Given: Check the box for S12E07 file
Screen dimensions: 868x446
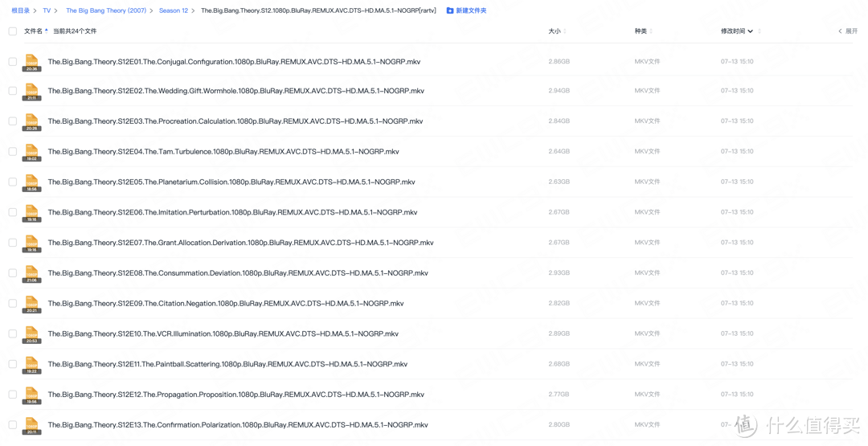Looking at the screenshot, I should tap(12, 243).
